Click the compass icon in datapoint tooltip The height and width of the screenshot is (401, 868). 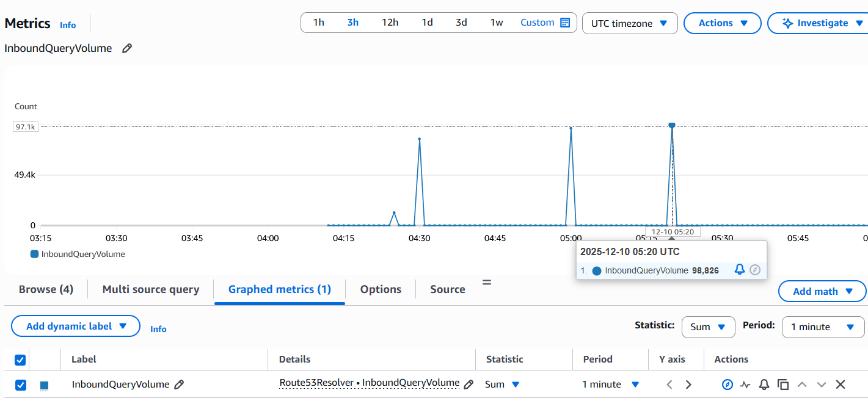[x=755, y=270]
